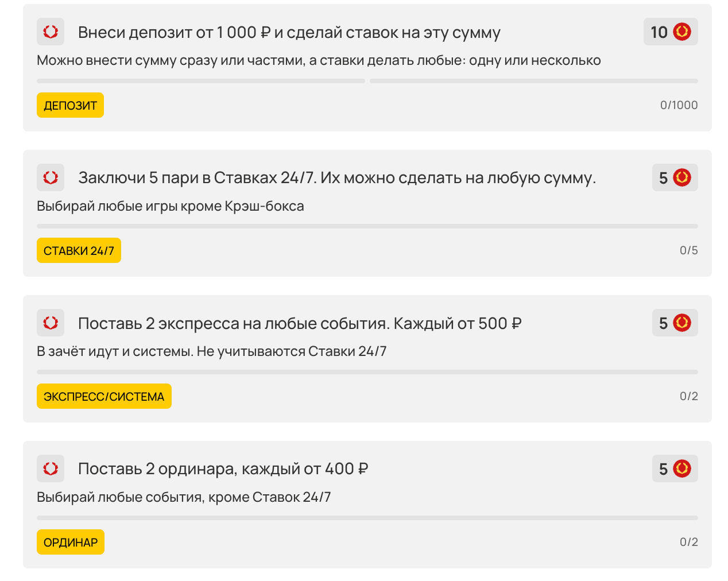Image resolution: width=728 pixels, height=581 pixels.
Task: Click the wreath icon beside the Ставки 24/7 task
Action: [51, 177]
